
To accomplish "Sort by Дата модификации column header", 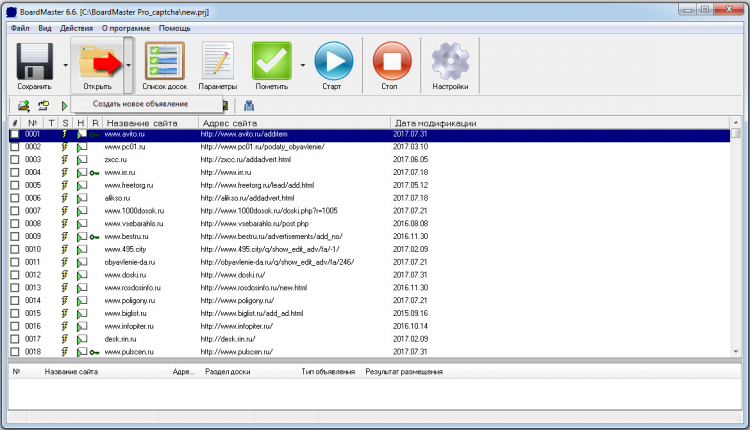I will (x=561, y=123).
